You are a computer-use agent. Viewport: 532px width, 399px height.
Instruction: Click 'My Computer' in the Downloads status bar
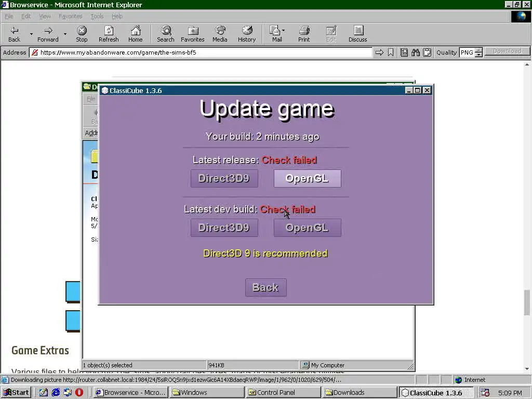pyautogui.click(x=328, y=365)
